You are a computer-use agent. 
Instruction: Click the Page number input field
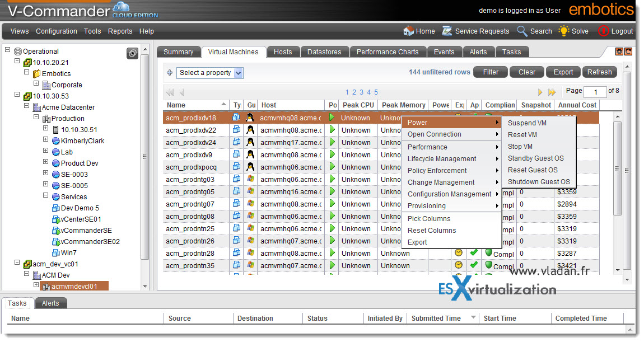(x=595, y=92)
